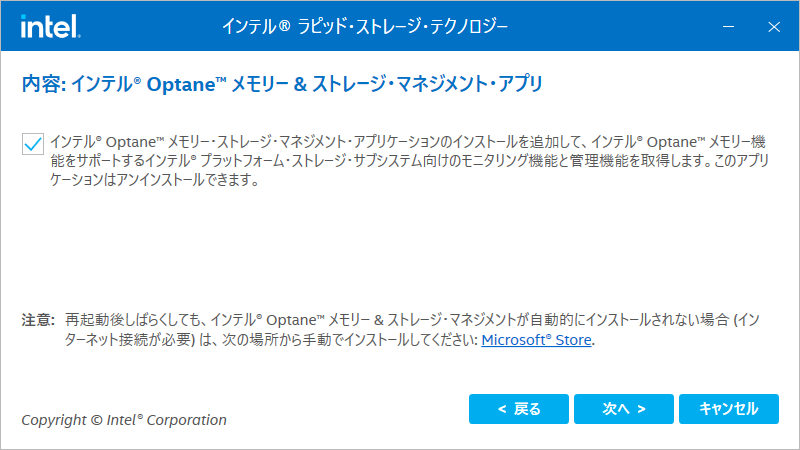Uncheck the Optane Memory app install checkbox
Viewport: 800px width, 450px height.
(x=33, y=143)
